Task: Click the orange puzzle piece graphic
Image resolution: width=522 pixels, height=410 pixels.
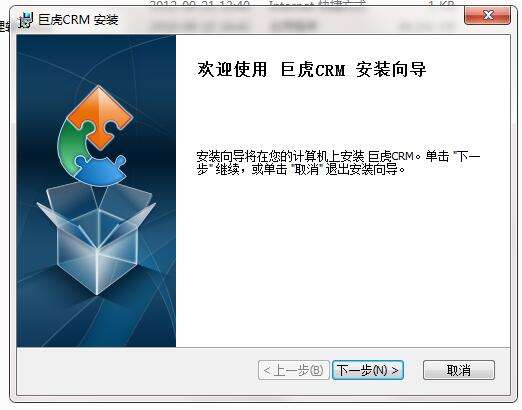Action: pos(99,116)
